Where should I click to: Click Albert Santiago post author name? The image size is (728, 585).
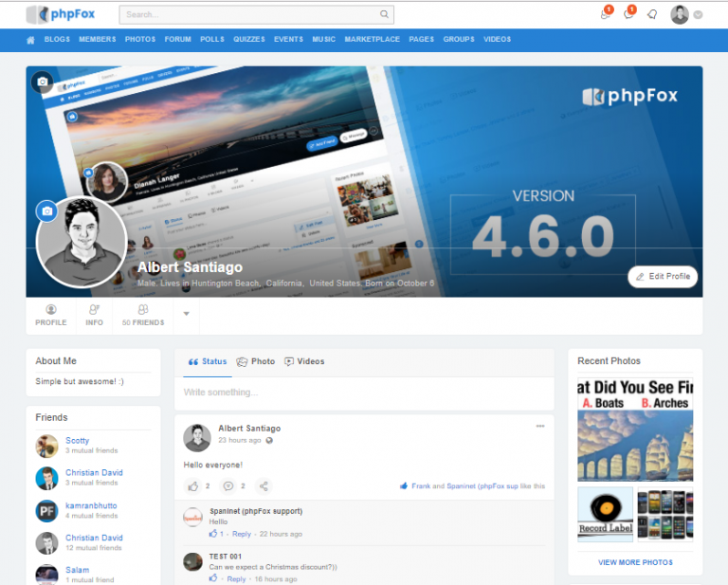click(249, 429)
